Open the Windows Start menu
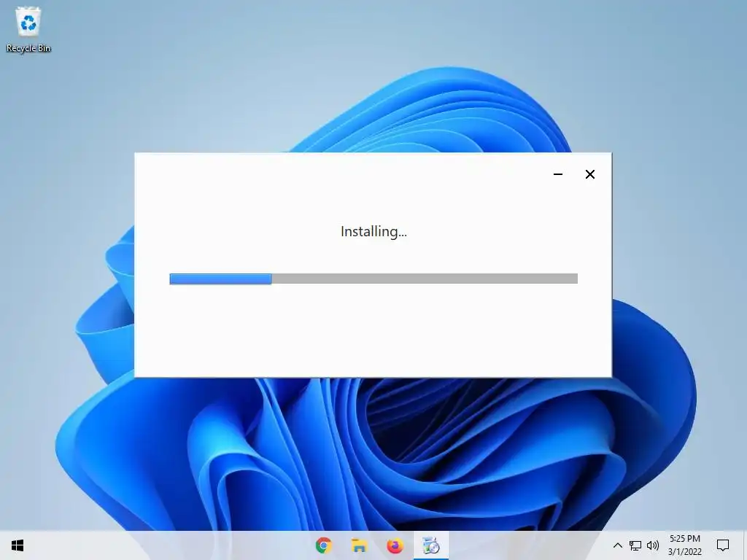 [18, 545]
